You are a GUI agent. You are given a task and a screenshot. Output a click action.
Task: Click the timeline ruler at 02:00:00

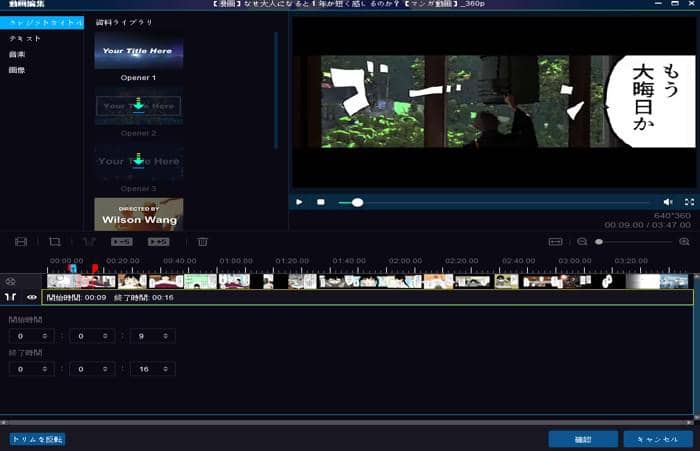(x=405, y=261)
